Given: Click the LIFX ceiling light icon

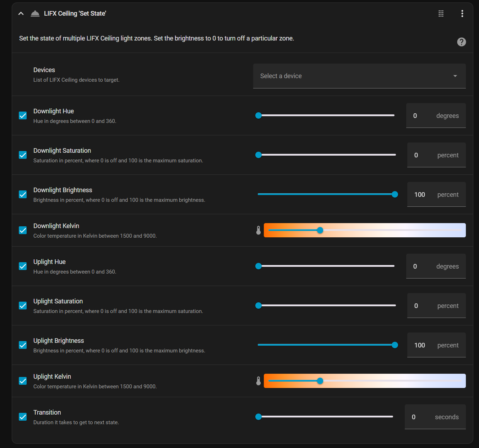Looking at the screenshot, I should pos(35,14).
